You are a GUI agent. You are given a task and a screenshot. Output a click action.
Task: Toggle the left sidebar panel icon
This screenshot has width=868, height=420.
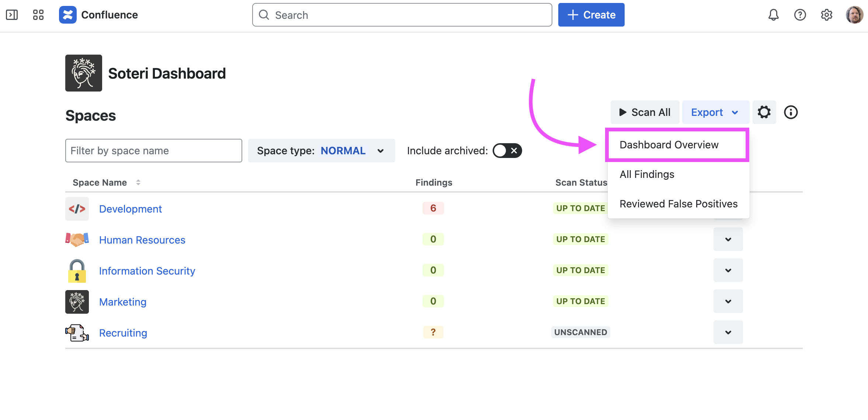click(12, 15)
